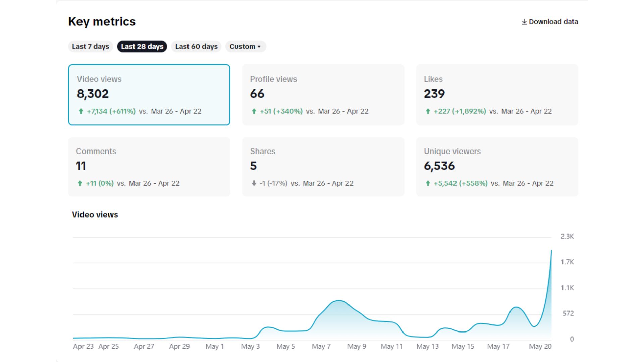
Task: Click the down arrow icon in Shares card
Action: coord(254,183)
